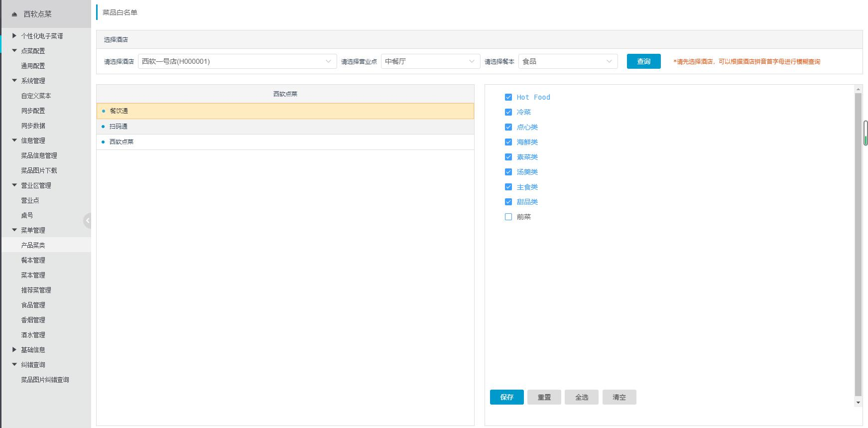Open the 餐本管理 menu item
868x428 pixels.
coord(33,260)
